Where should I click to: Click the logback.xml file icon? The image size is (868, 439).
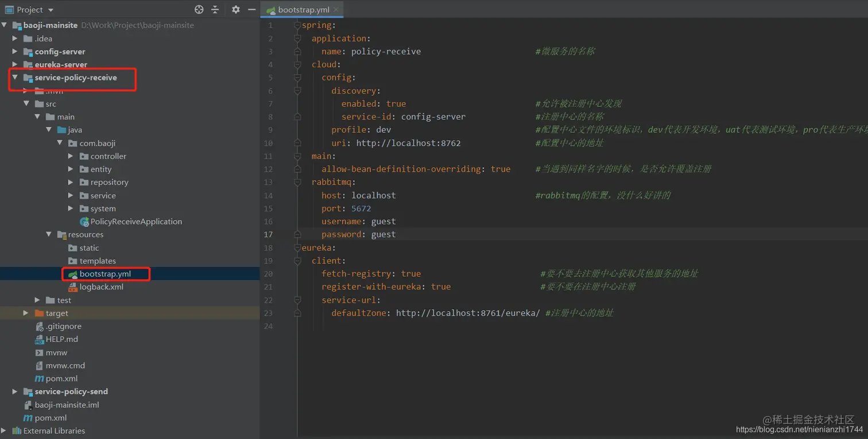73,287
